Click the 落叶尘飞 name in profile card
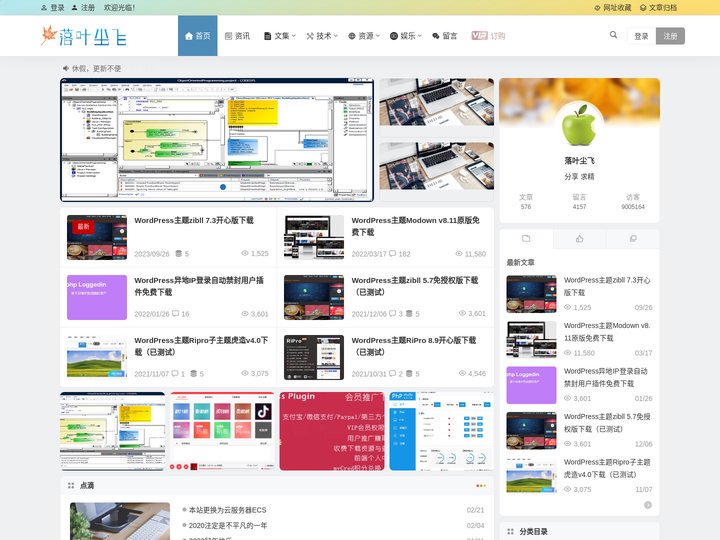The image size is (720, 540). tap(579, 161)
